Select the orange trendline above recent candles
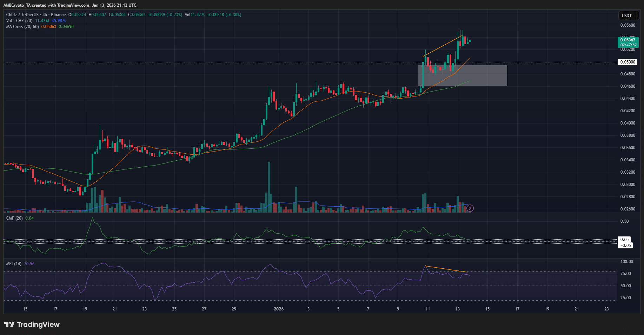The width and height of the screenshot is (644, 335). point(442,46)
